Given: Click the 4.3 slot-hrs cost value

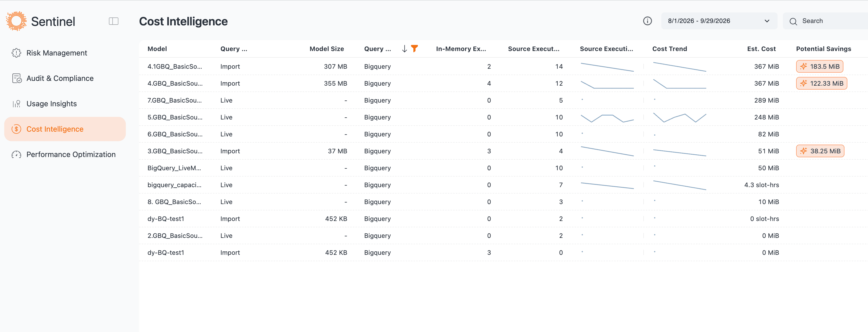Looking at the screenshot, I should point(761,185).
